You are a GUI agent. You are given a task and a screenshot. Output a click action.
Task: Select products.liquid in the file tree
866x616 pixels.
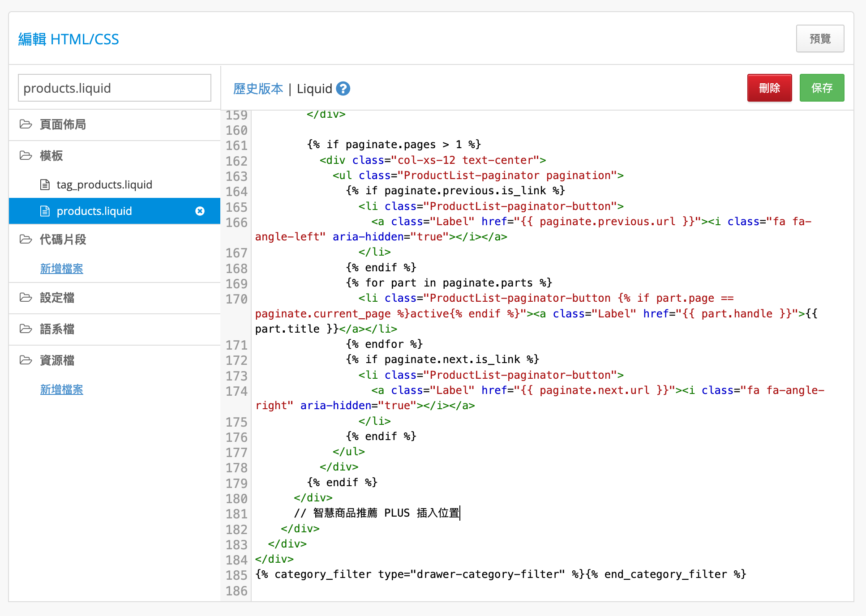point(94,211)
